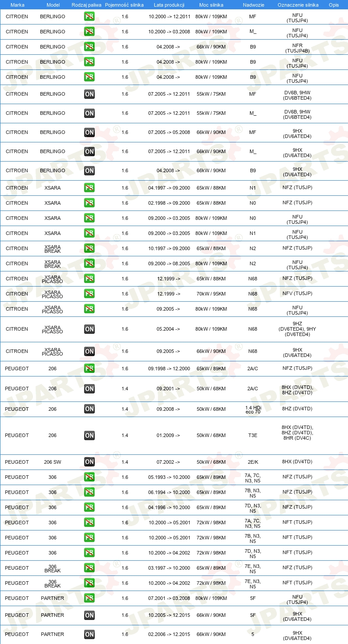Click the Pojemność silnika column header

pos(124,5)
